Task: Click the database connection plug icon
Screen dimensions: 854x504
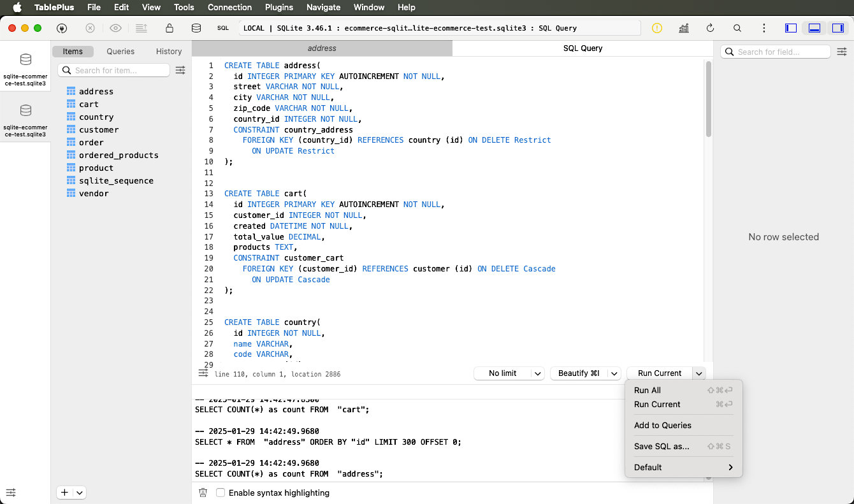Action: [61, 28]
